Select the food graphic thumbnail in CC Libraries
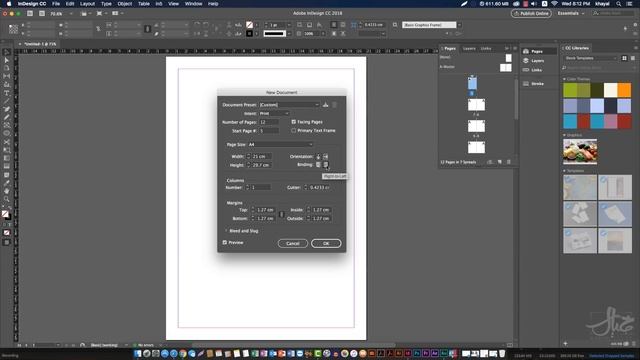The image size is (640, 360). [x=580, y=151]
